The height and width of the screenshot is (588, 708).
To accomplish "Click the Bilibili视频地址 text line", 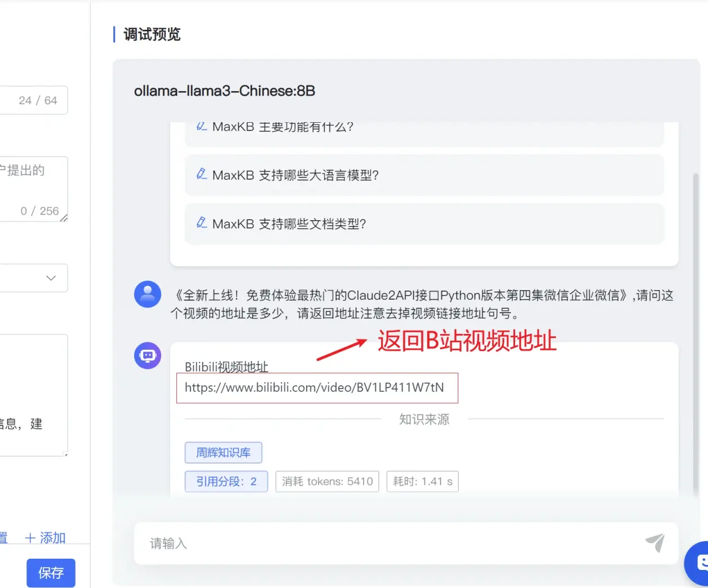I will [x=227, y=367].
